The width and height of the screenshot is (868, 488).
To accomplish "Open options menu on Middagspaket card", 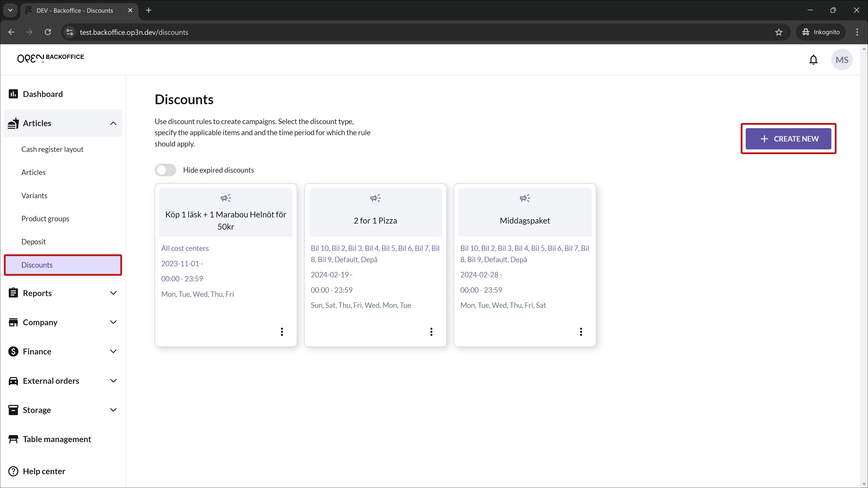I will tap(581, 332).
